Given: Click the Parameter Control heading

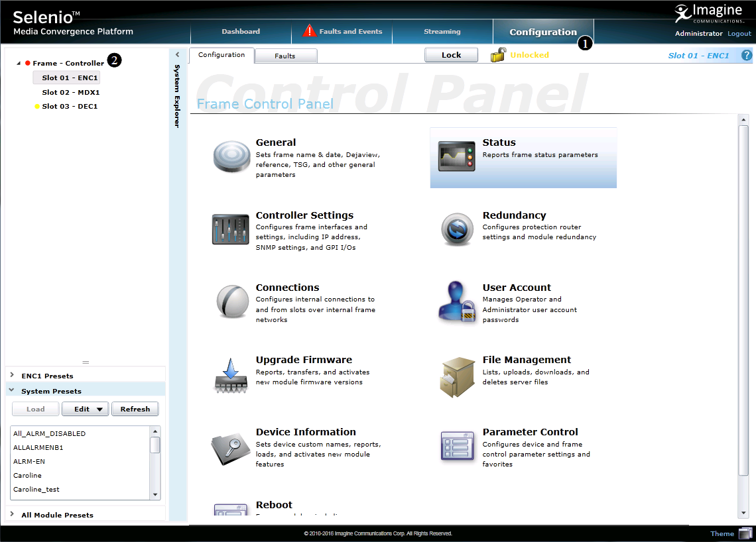Looking at the screenshot, I should [530, 432].
